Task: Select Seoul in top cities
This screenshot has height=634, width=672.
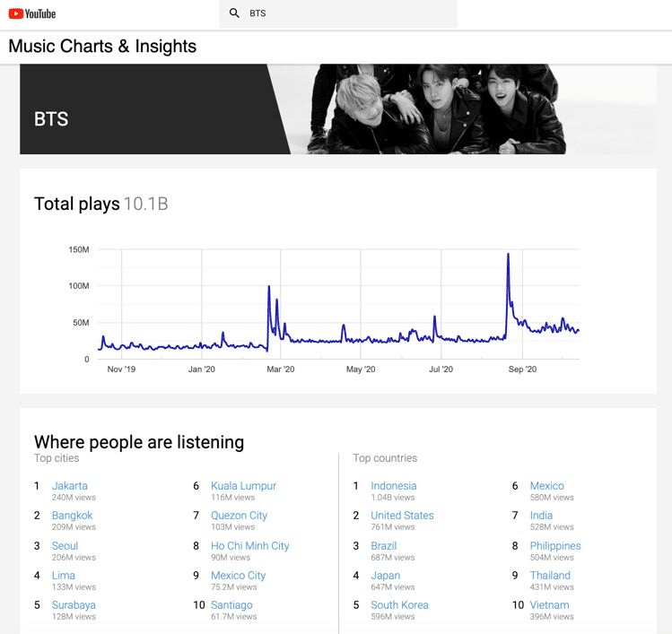Action: click(x=65, y=546)
